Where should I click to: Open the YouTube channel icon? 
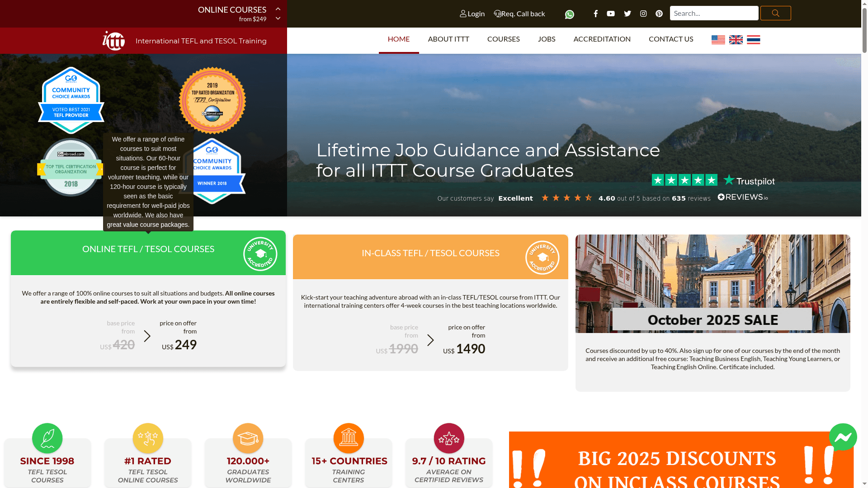coord(611,13)
